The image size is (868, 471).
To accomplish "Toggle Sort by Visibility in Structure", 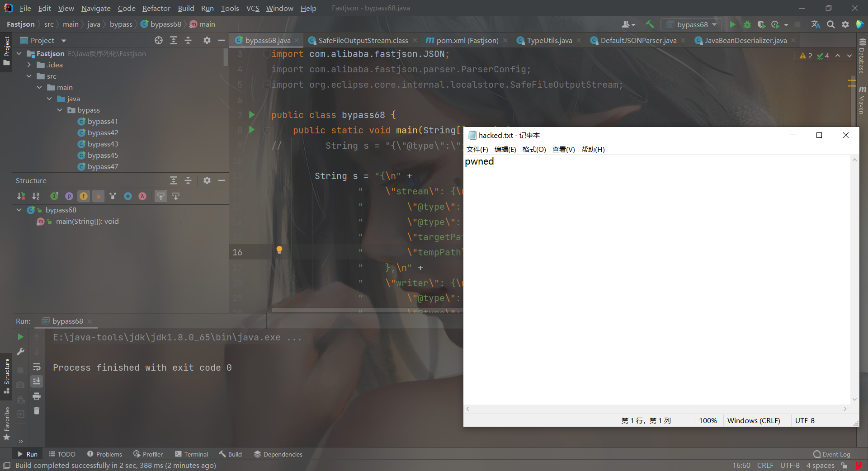I will pos(21,196).
